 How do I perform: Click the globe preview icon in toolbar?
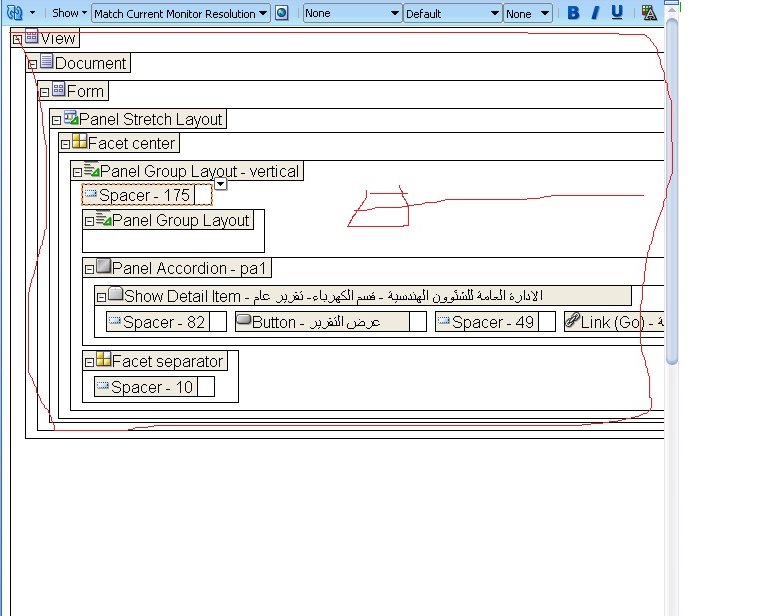pyautogui.click(x=282, y=13)
